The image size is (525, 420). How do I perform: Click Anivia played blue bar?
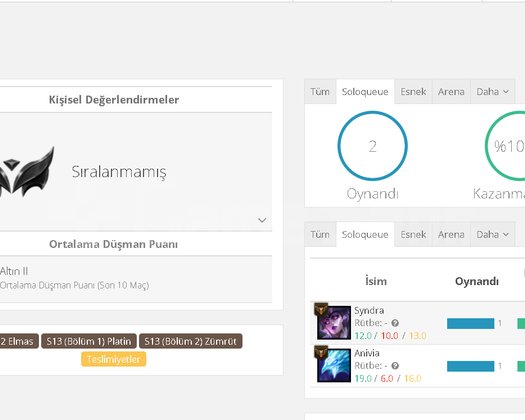pyautogui.click(x=470, y=366)
